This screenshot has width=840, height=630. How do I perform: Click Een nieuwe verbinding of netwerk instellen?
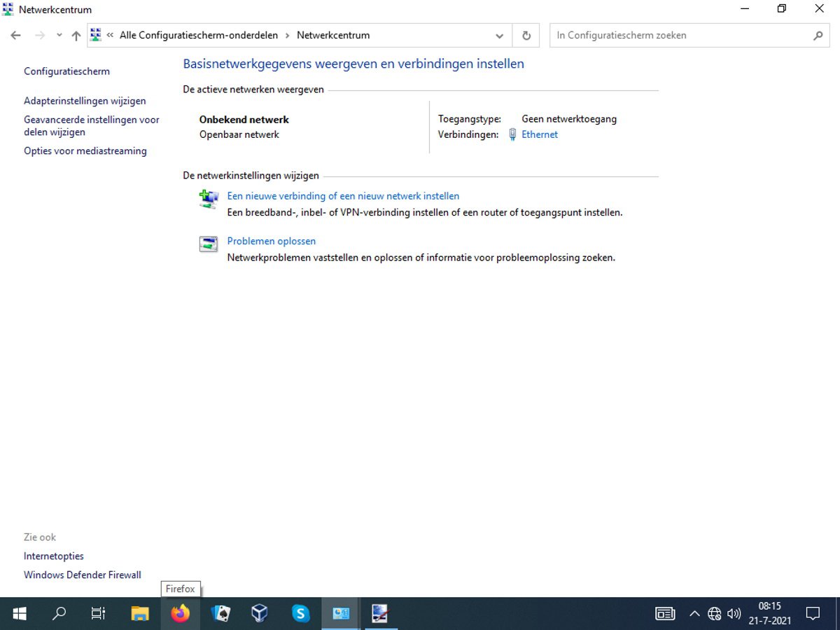343,196
